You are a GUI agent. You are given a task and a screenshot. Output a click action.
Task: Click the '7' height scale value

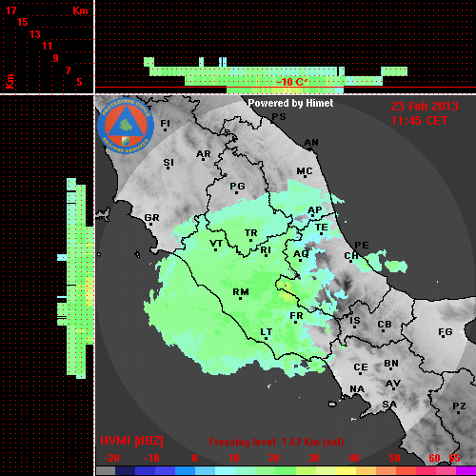point(68,70)
